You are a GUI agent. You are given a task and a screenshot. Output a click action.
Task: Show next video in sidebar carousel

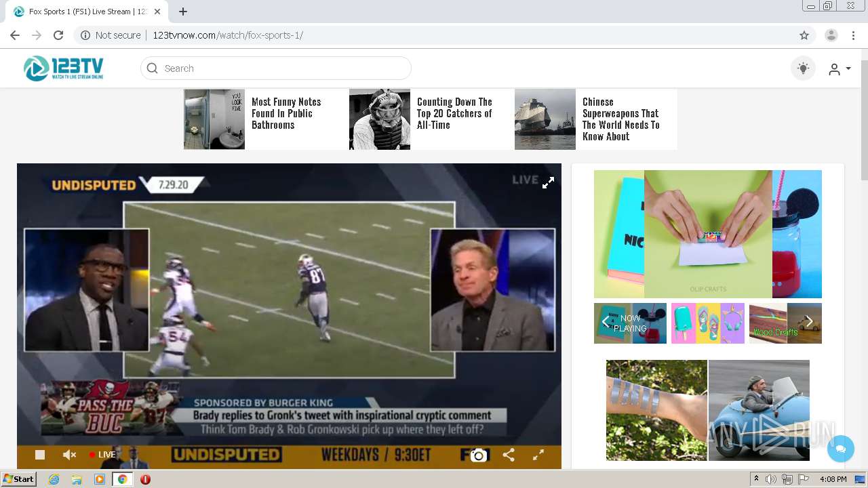(809, 323)
